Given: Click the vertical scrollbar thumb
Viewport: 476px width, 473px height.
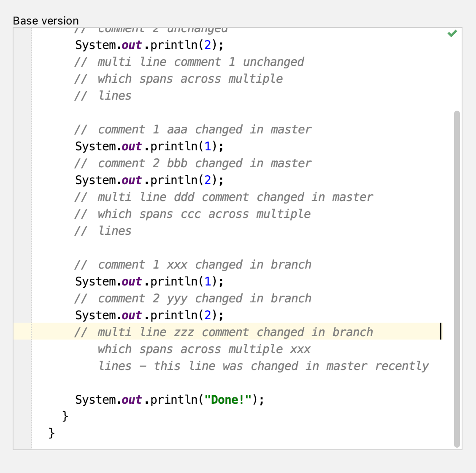Looking at the screenshot, I should click(457, 279).
